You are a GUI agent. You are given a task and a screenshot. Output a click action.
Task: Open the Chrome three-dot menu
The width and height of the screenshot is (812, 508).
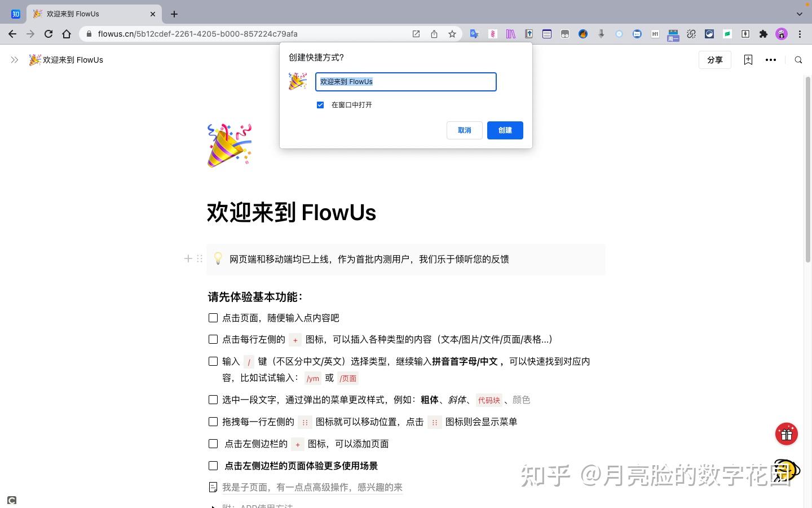click(x=800, y=34)
